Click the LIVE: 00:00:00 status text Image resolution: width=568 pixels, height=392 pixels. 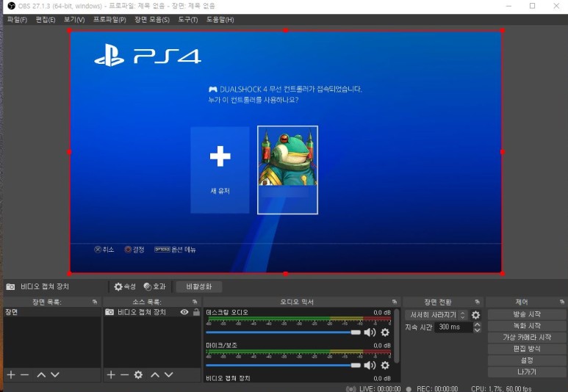coord(380,389)
